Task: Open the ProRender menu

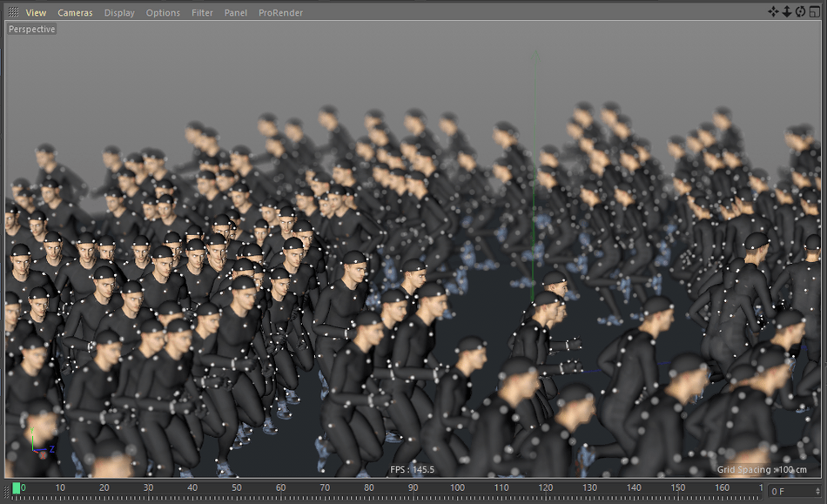Action: (x=280, y=12)
